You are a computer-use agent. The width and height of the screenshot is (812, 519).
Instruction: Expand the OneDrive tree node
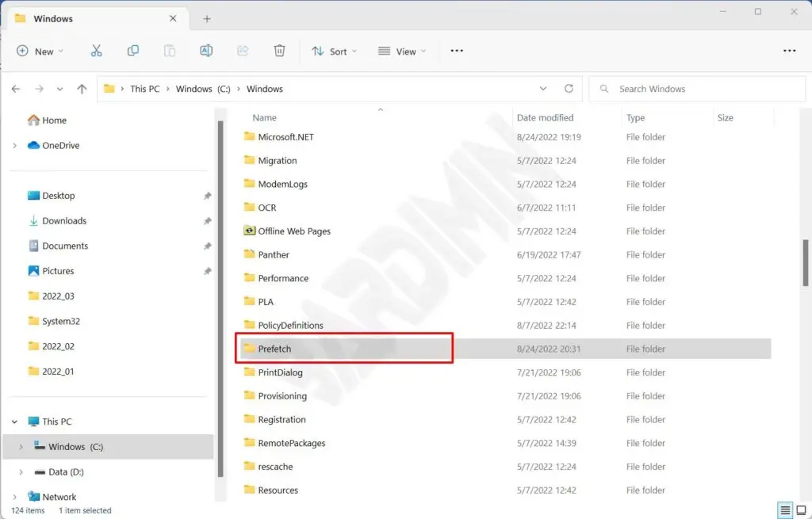(14, 146)
